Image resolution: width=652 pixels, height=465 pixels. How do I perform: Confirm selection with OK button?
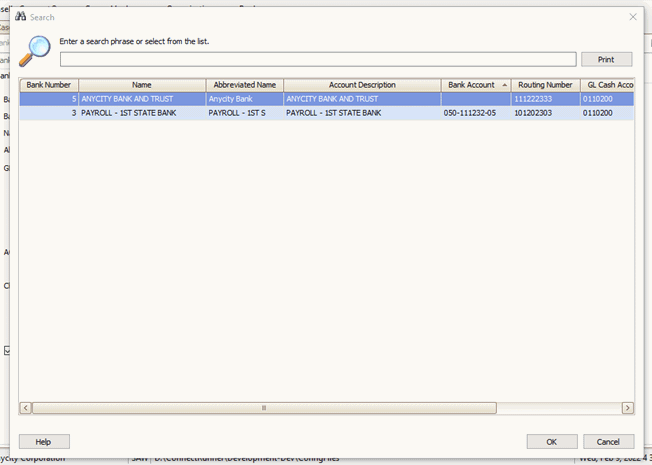(x=552, y=441)
